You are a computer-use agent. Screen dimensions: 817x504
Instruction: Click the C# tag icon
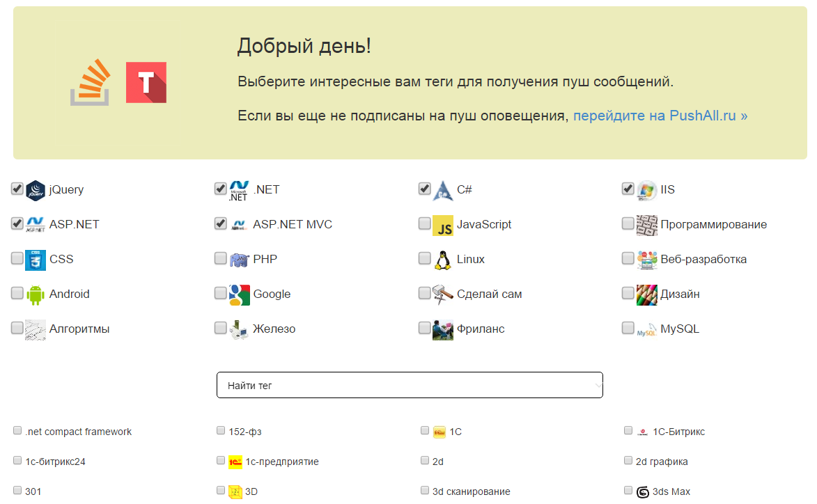point(443,190)
